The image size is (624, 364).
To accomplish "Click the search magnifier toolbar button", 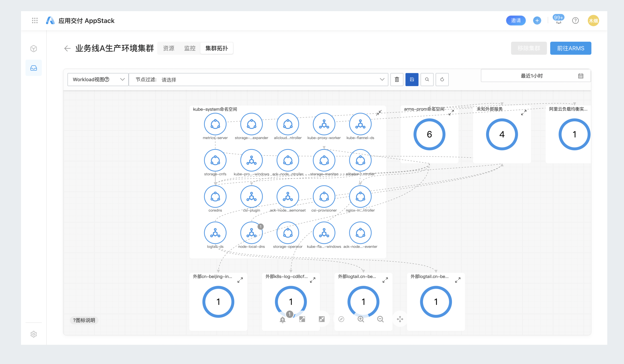I will tap(427, 79).
